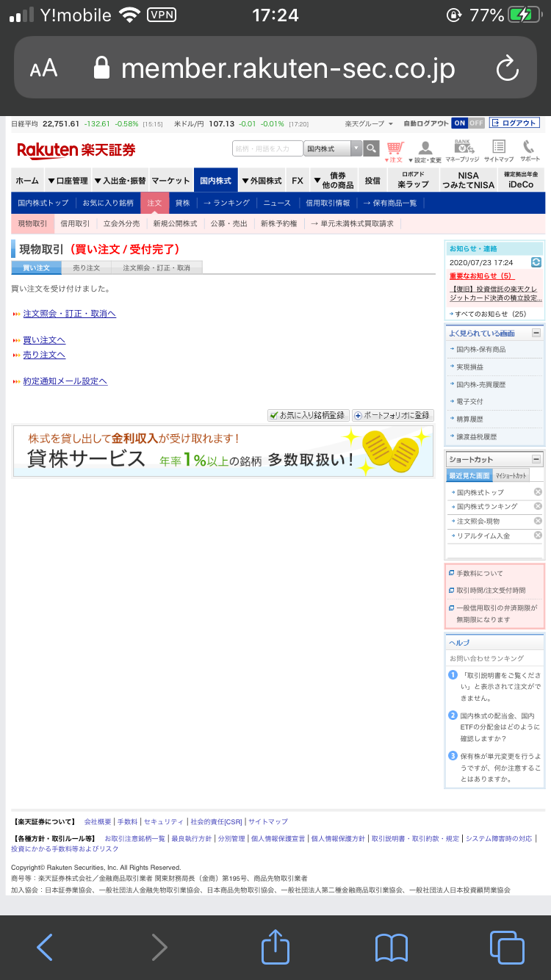This screenshot has width=551, height=980.
Task: Remove 注文照会-現物 from shortcuts
Action: (538, 521)
